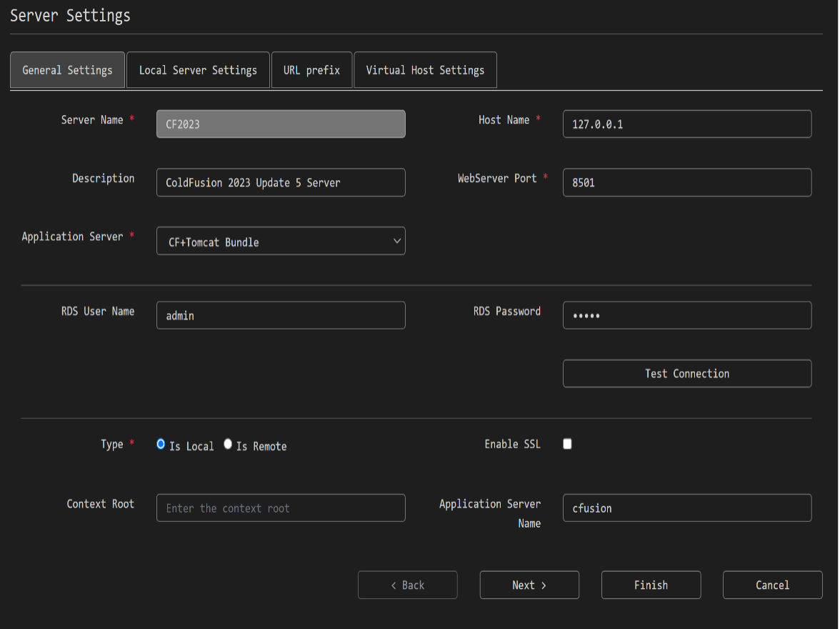The width and height of the screenshot is (840, 629).
Task: Select the Is Local radio button
Action: (x=161, y=444)
